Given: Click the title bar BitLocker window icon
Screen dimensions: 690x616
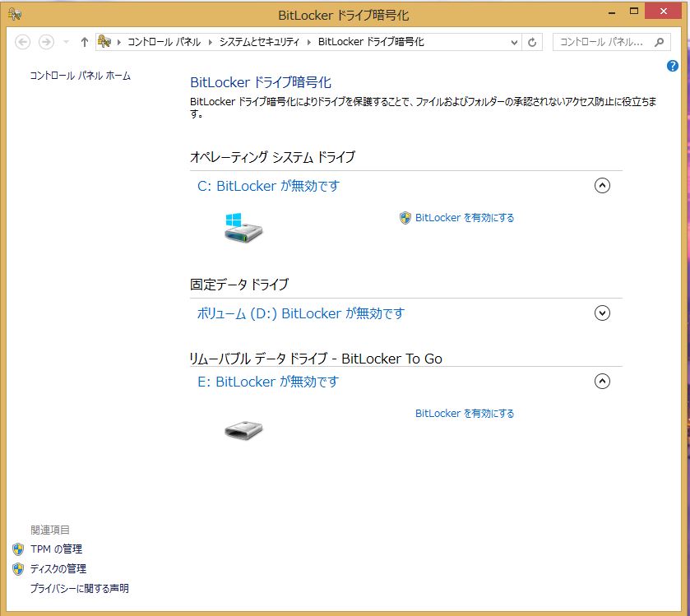Looking at the screenshot, I should [x=15, y=14].
